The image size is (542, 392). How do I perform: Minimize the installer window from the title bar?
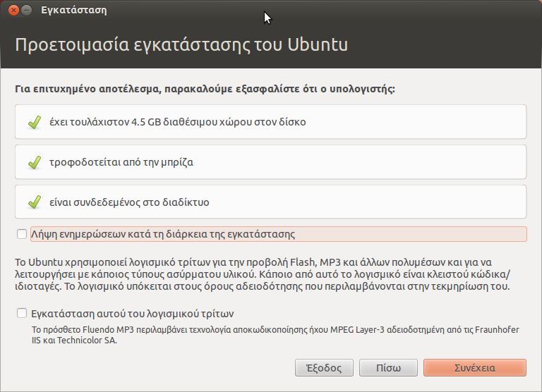click(x=27, y=11)
